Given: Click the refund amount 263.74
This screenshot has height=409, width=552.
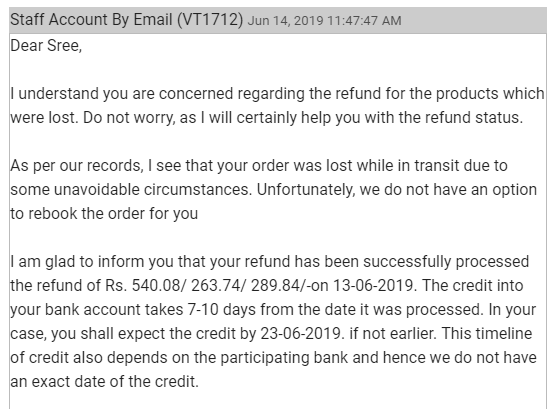Looking at the screenshot, I should pyautogui.click(x=215, y=286).
